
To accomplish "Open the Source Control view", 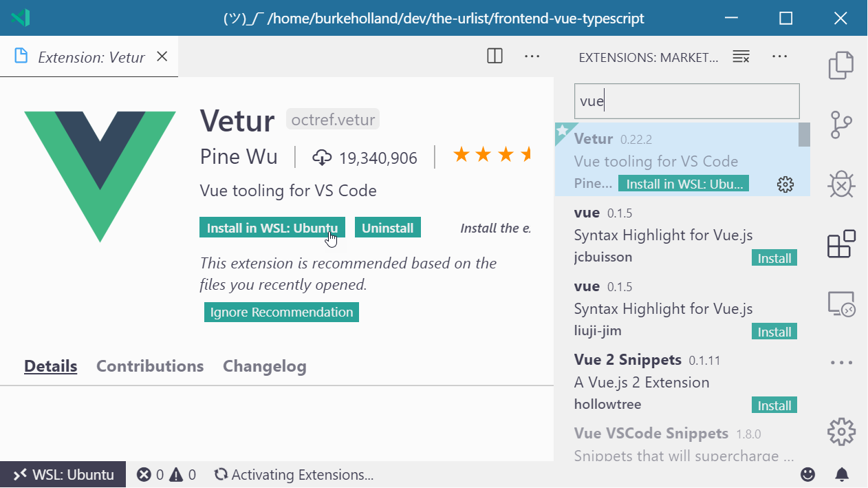I will pos(840,125).
